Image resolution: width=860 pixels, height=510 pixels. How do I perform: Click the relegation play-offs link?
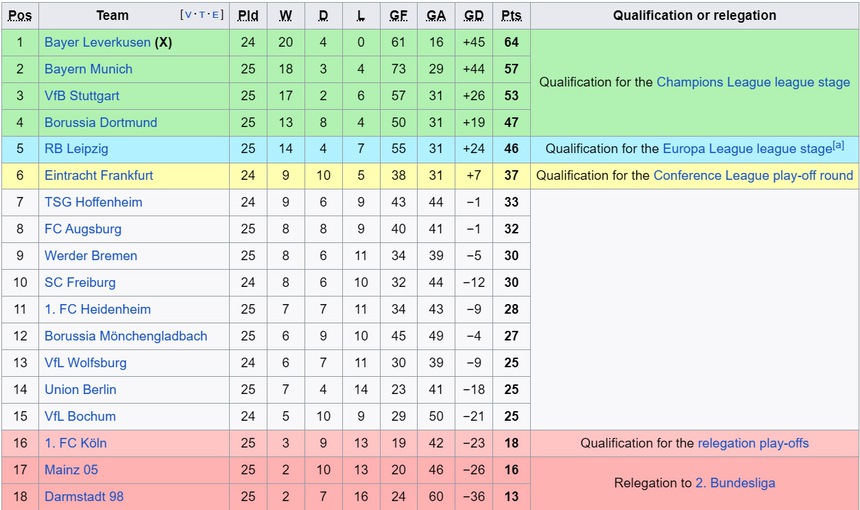pyautogui.click(x=753, y=443)
